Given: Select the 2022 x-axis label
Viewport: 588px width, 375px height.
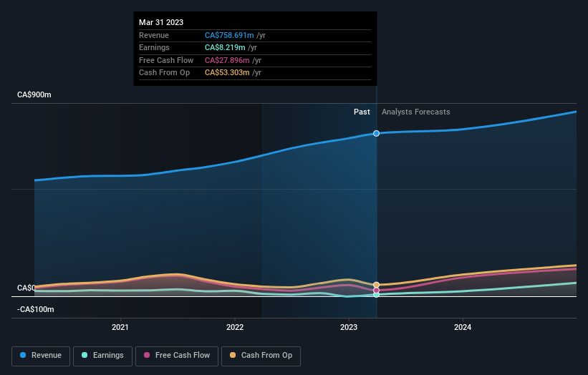Looking at the screenshot, I should point(235,327).
